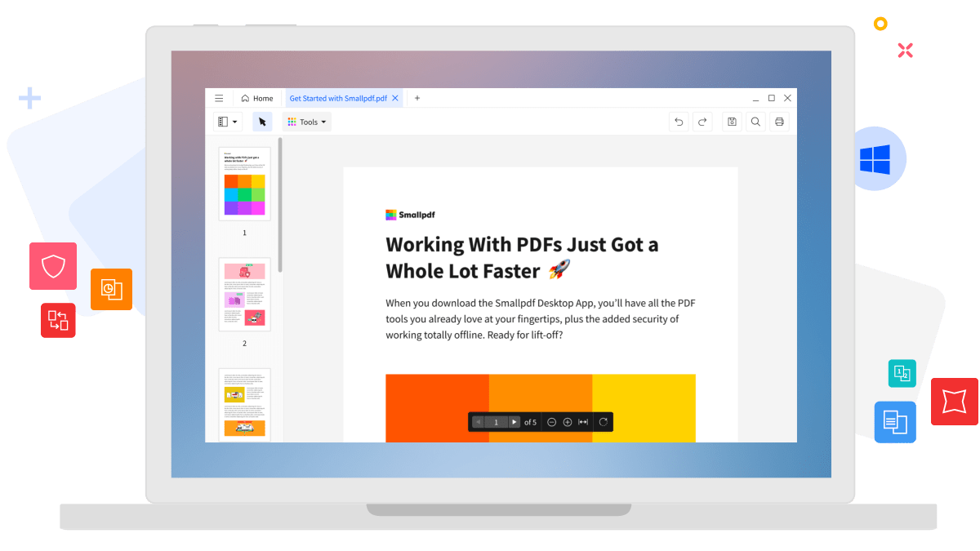Click the page number field showing 1
Viewport: 980px width, 551px height.
point(496,422)
